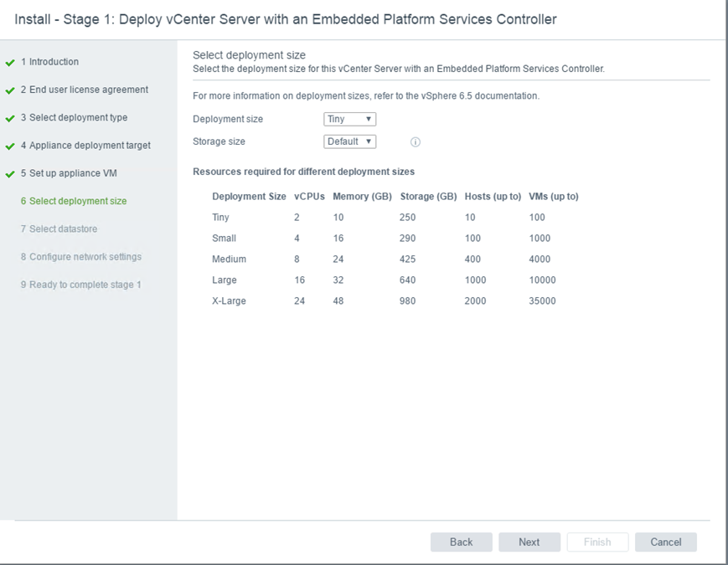
Task: Click the storage size info icon
Action: point(416,142)
